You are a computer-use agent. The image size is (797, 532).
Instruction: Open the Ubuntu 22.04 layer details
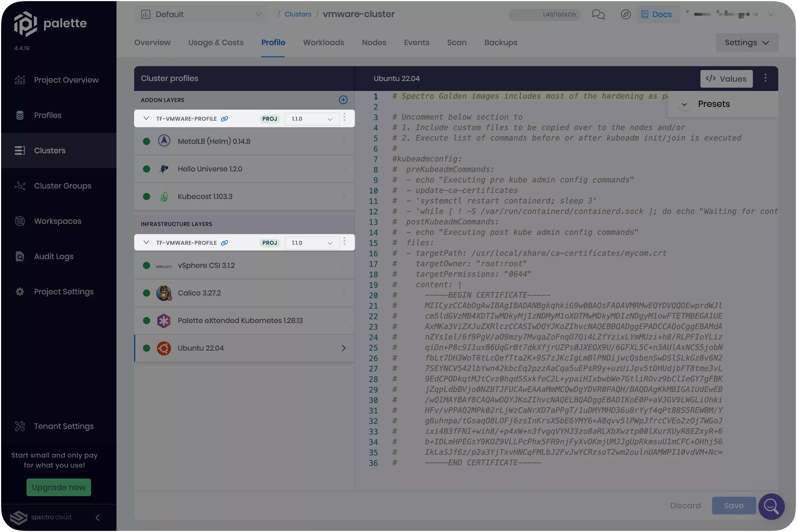tap(245, 348)
